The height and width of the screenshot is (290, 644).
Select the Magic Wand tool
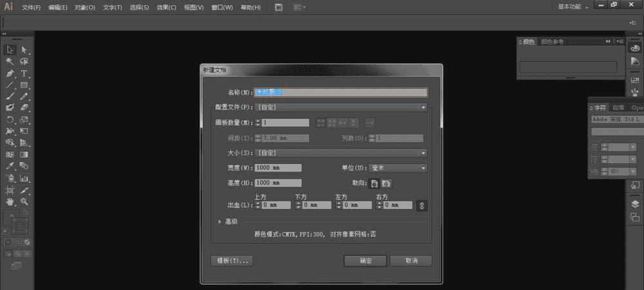tap(10, 62)
